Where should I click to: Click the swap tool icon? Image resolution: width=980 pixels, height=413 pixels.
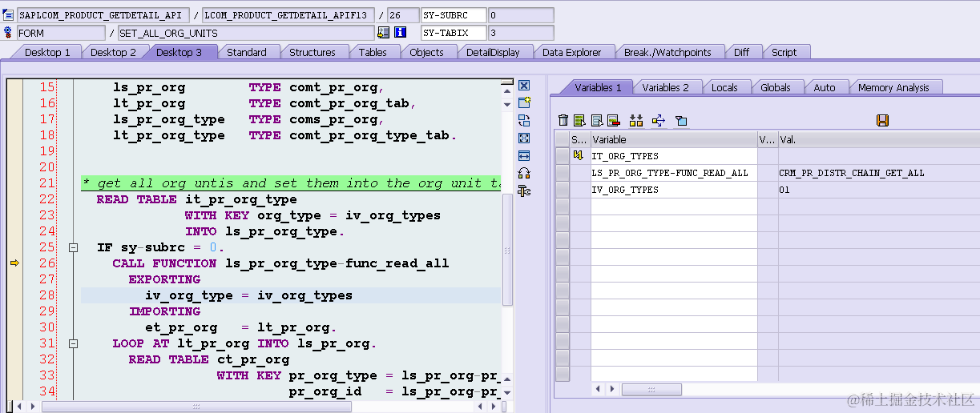pyautogui.click(x=524, y=120)
